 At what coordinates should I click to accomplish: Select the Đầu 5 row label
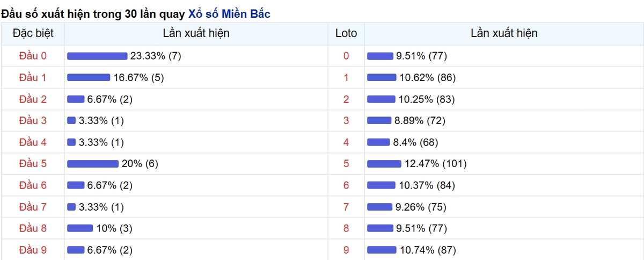33,164
